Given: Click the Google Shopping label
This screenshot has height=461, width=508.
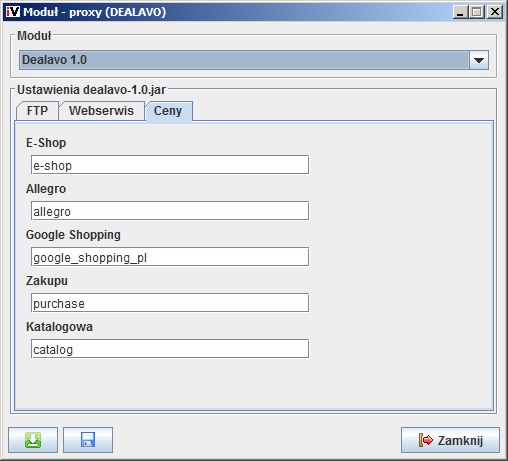Looking at the screenshot, I should click(73, 235).
